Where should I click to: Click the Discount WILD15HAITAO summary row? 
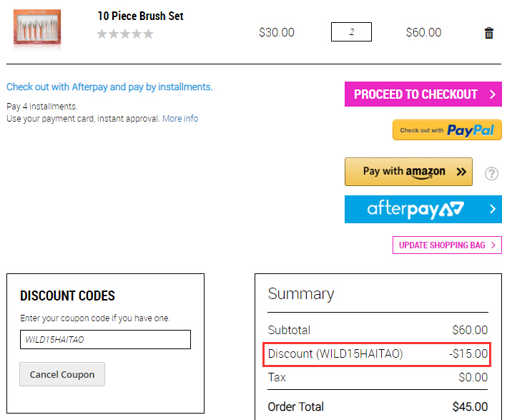377,354
